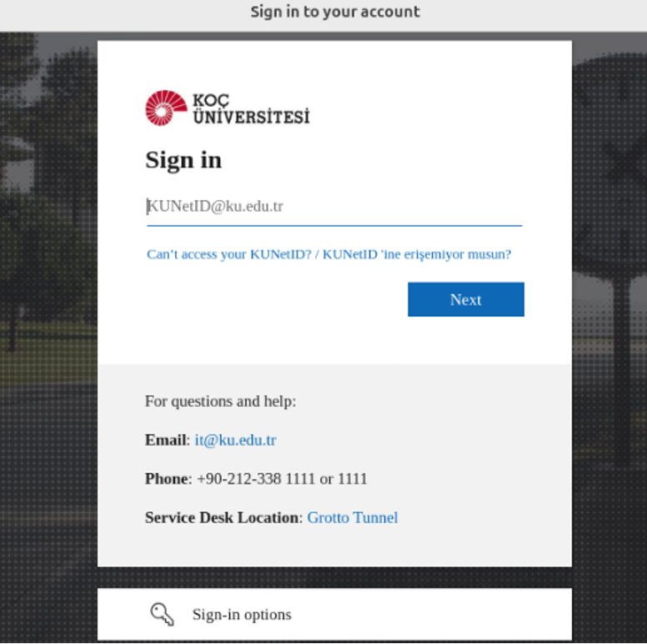Click the KOÇ ÜNİVERSİTESİ wordmark text
647x644 pixels.
point(251,109)
